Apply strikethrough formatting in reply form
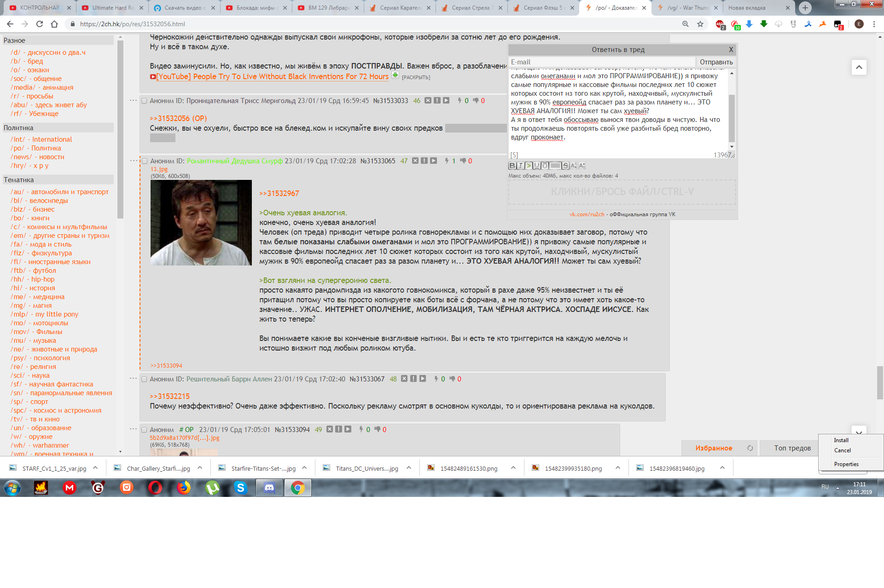 click(566, 166)
